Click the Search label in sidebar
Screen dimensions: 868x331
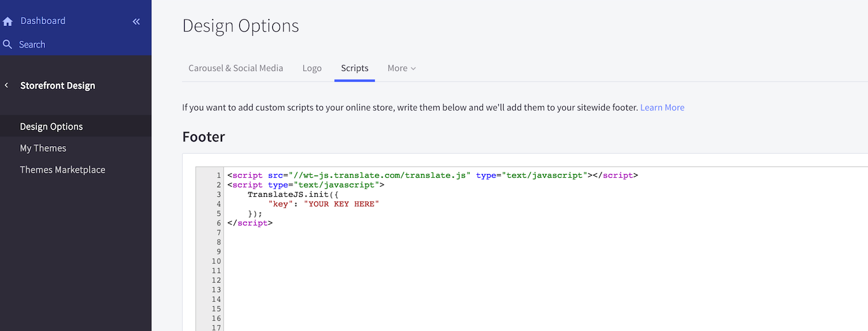pos(32,44)
